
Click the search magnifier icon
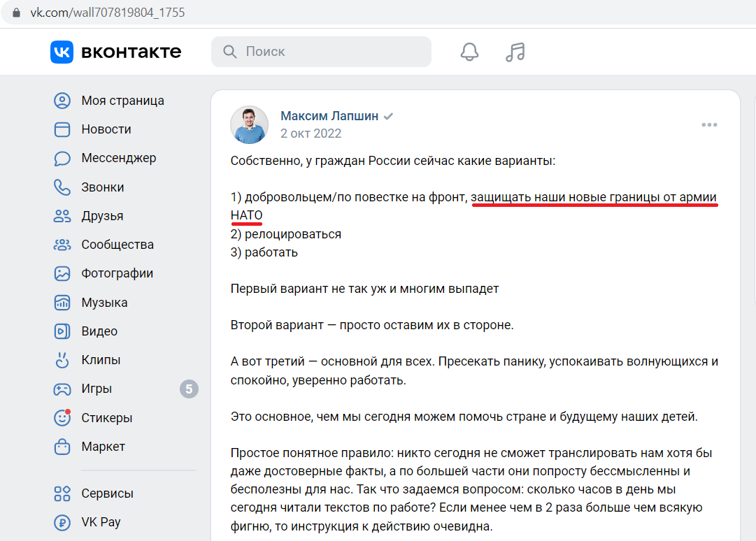tap(230, 52)
